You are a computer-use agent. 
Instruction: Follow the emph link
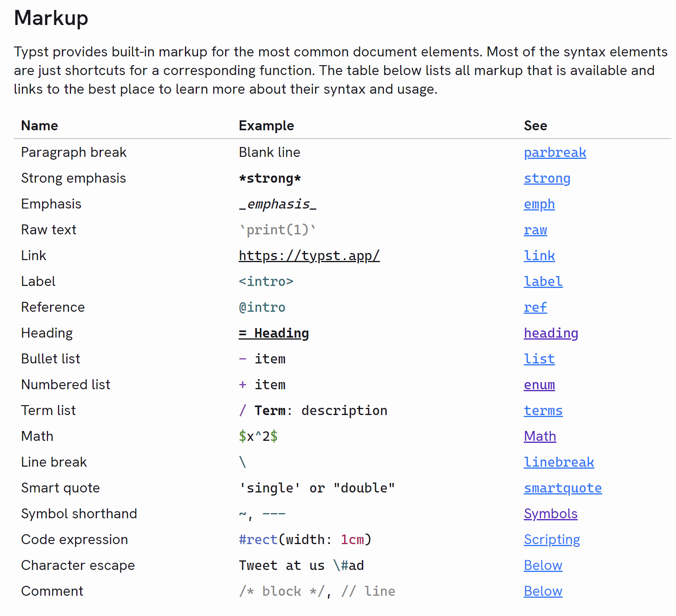pos(539,205)
